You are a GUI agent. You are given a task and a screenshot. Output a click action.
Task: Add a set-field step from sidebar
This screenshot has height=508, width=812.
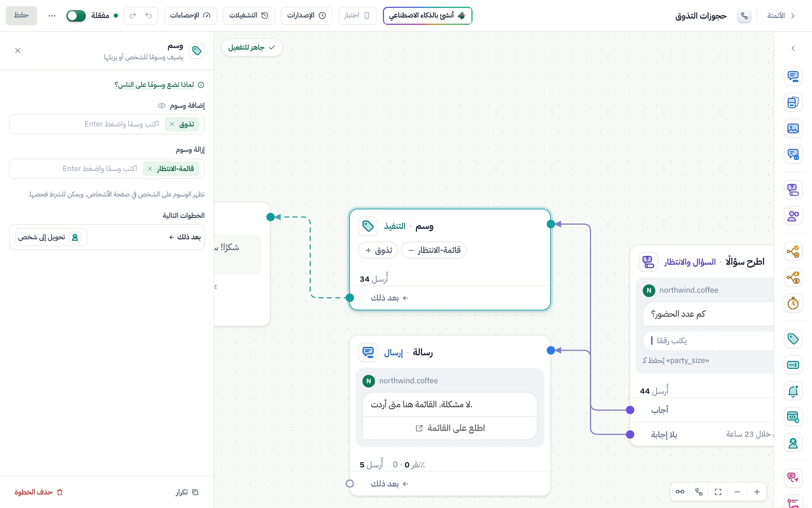(x=793, y=365)
